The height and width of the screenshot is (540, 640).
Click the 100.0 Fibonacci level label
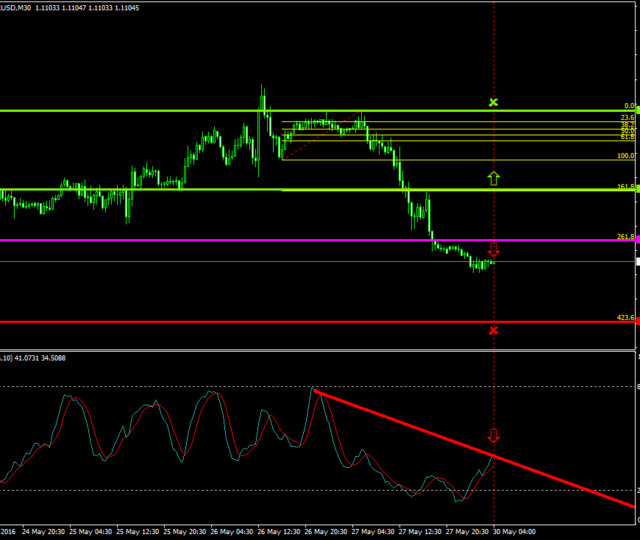coord(626,156)
